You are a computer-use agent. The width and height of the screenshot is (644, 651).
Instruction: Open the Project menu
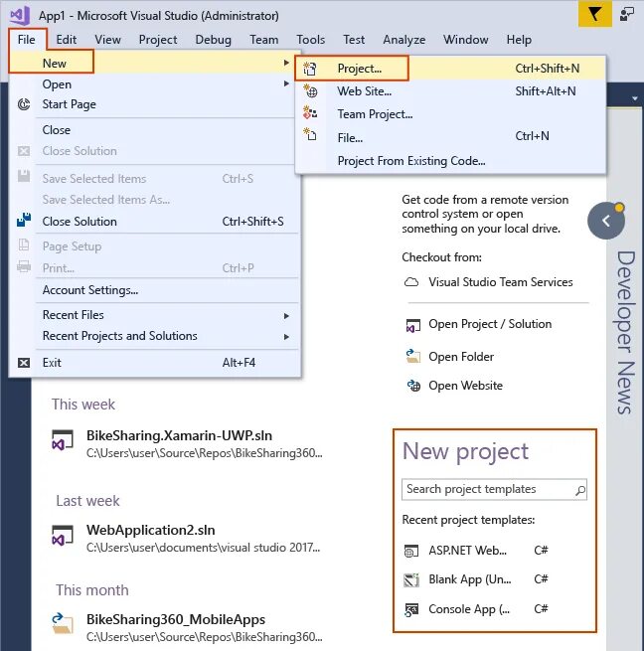pyautogui.click(x=158, y=40)
